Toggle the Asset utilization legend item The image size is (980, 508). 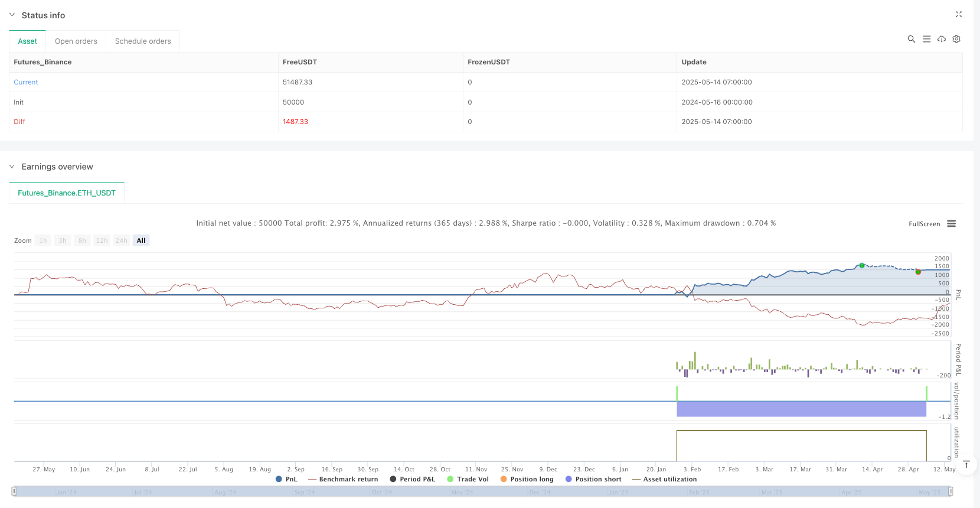coord(664,479)
